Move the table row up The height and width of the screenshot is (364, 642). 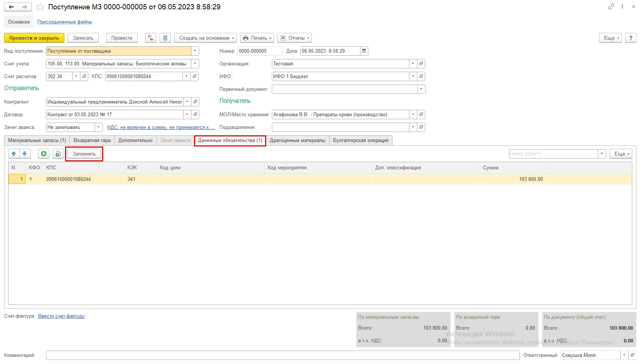coord(14,154)
